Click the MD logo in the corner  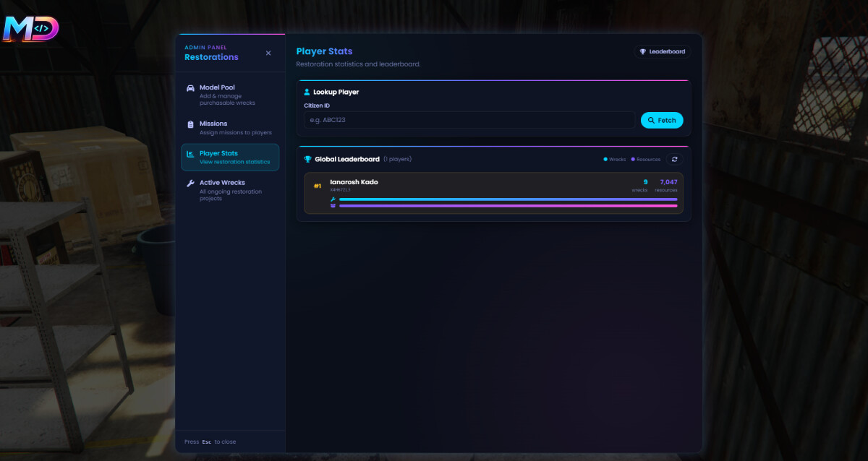(30, 29)
